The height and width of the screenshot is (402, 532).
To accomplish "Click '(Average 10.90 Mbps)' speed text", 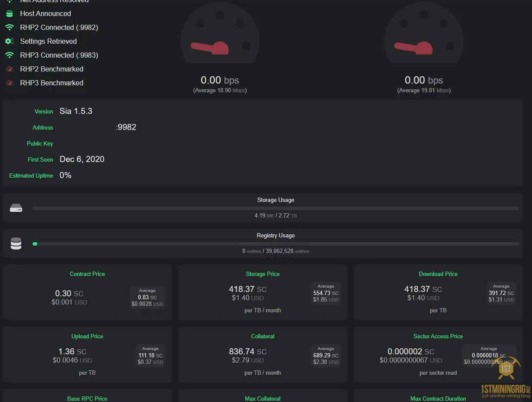I will pyautogui.click(x=220, y=90).
